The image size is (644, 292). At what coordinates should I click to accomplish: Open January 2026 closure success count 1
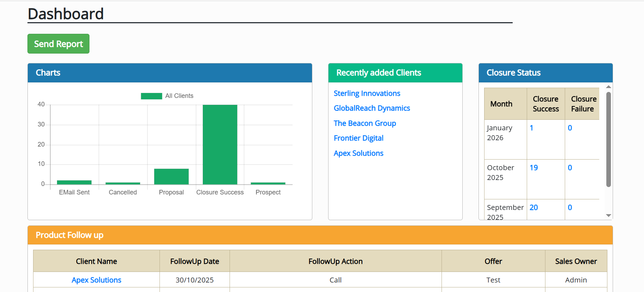531,128
